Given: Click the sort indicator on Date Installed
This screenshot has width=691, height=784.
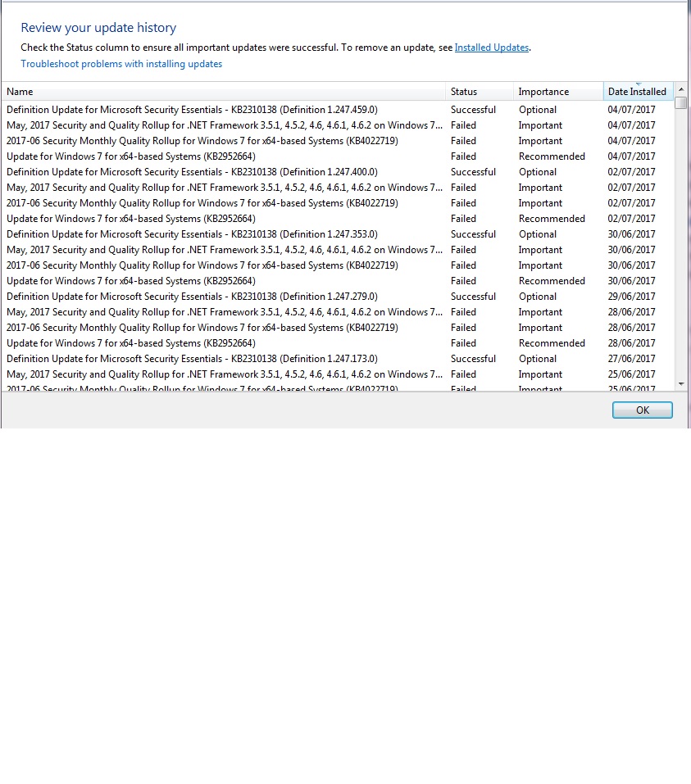Looking at the screenshot, I should tap(638, 84).
